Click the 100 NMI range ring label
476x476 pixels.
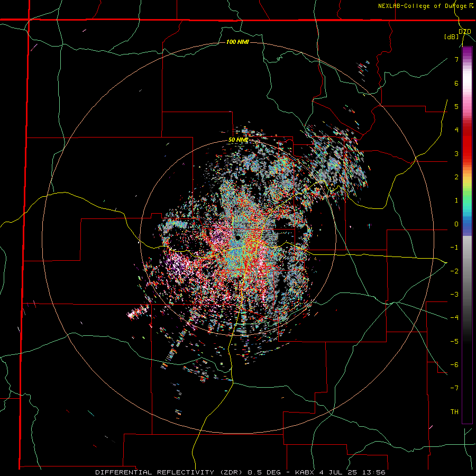coord(237,42)
